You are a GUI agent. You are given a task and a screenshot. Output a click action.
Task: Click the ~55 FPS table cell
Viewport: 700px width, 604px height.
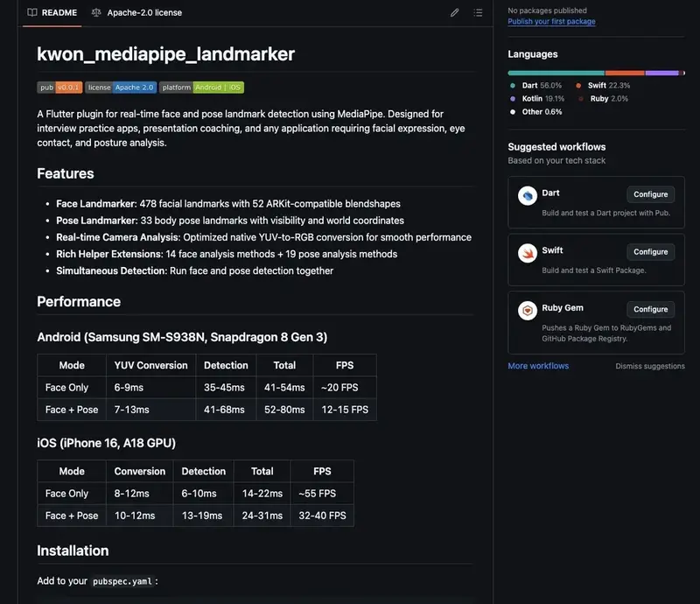[322, 493]
